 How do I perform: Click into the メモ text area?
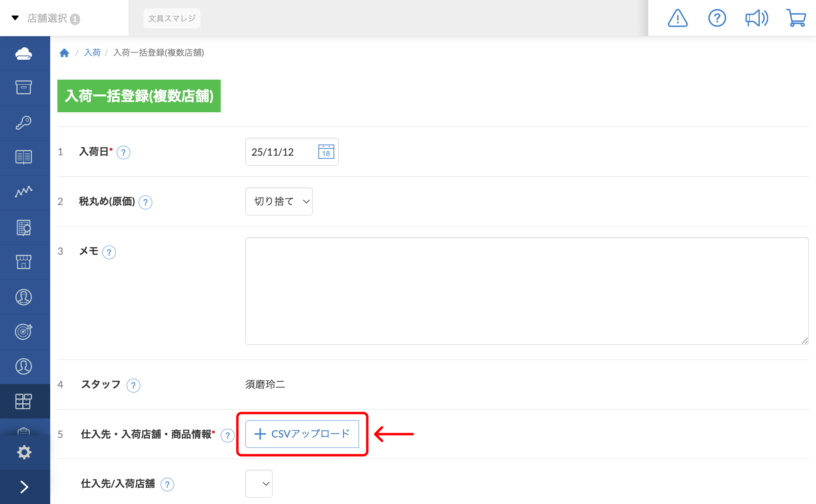pyautogui.click(x=526, y=291)
